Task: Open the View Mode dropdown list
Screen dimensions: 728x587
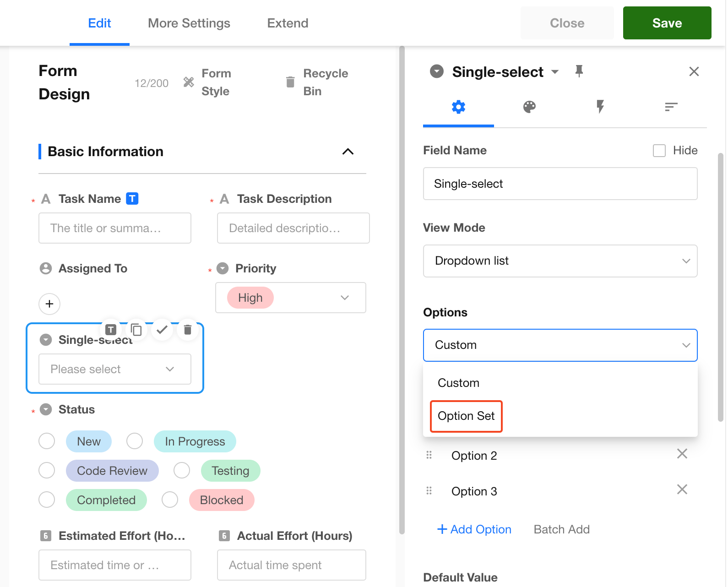Action: tap(560, 261)
